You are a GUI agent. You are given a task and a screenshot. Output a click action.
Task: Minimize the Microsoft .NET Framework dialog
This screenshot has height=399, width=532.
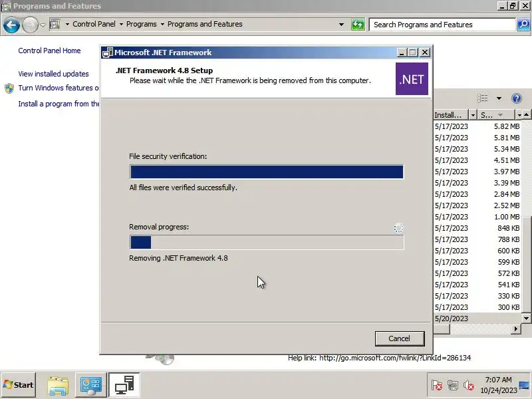402,53
